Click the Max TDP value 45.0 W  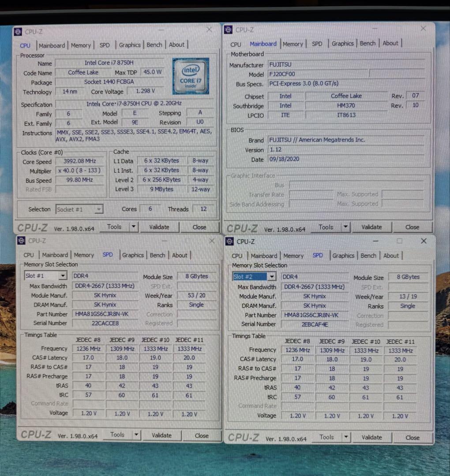(152, 72)
